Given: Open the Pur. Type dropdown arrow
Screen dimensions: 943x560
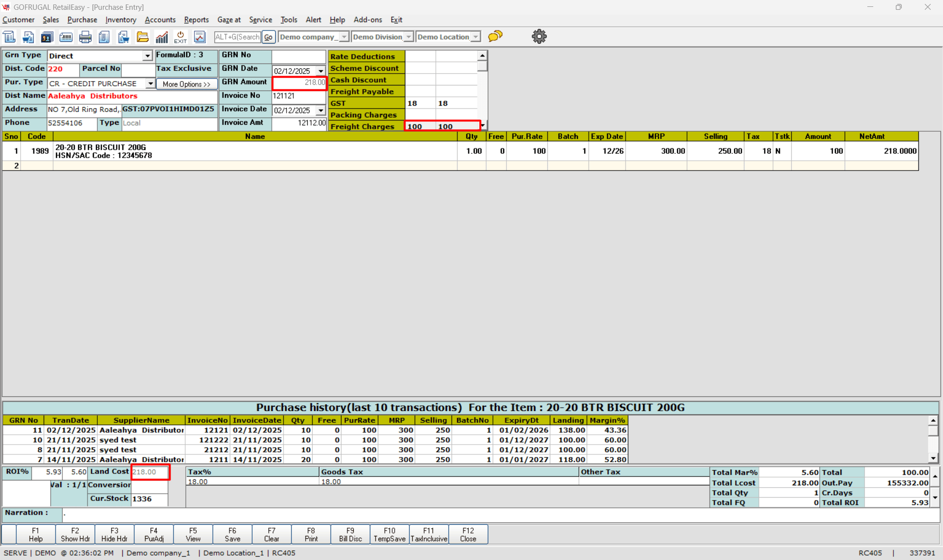Looking at the screenshot, I should click(x=150, y=84).
